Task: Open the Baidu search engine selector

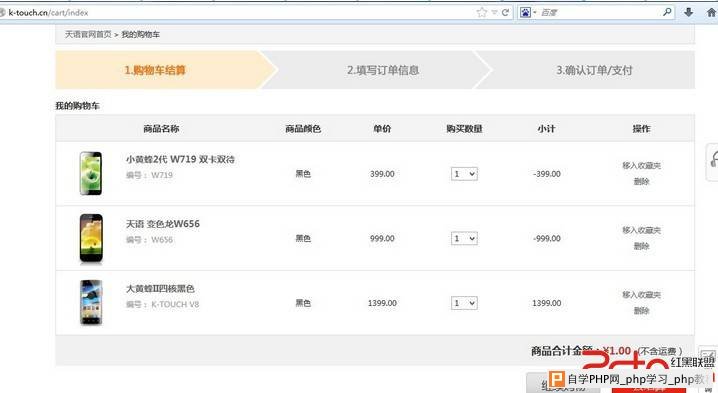Action: coord(528,12)
